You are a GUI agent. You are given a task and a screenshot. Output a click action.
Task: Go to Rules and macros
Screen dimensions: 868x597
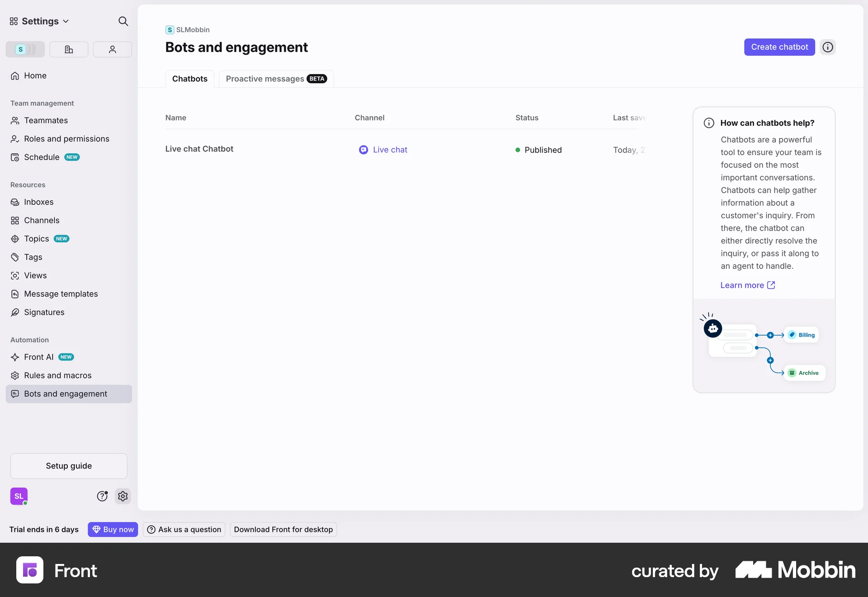click(57, 375)
